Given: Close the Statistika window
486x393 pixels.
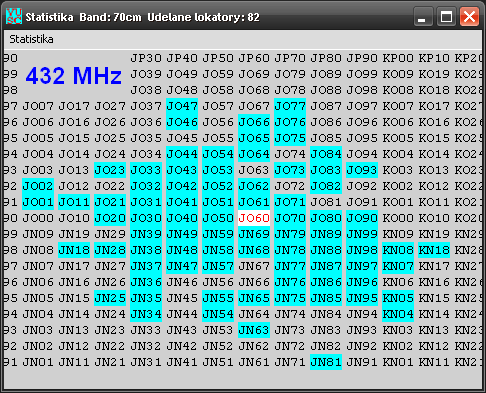Looking at the screenshot, I should (469, 17).
